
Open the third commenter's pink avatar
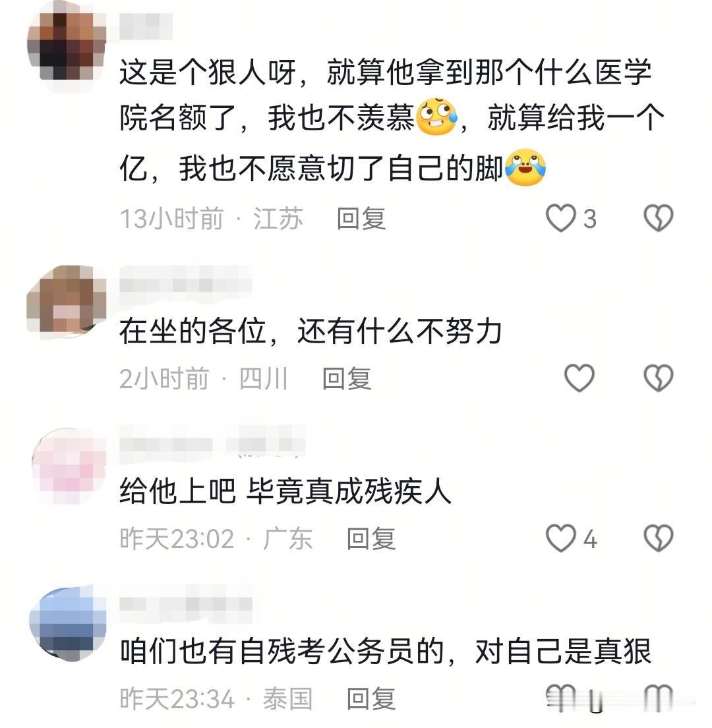tap(69, 466)
